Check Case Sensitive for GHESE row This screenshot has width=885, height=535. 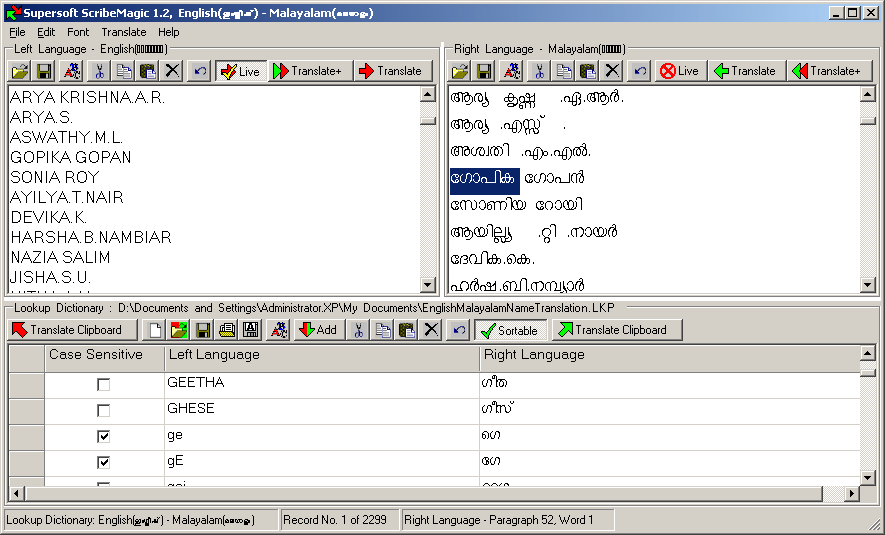(x=103, y=411)
